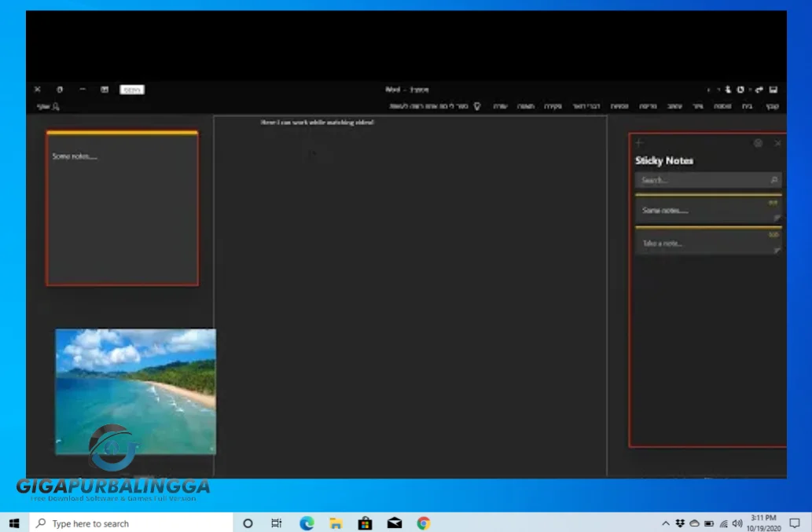Click the network Wi-Fi tray icon

pos(723,523)
